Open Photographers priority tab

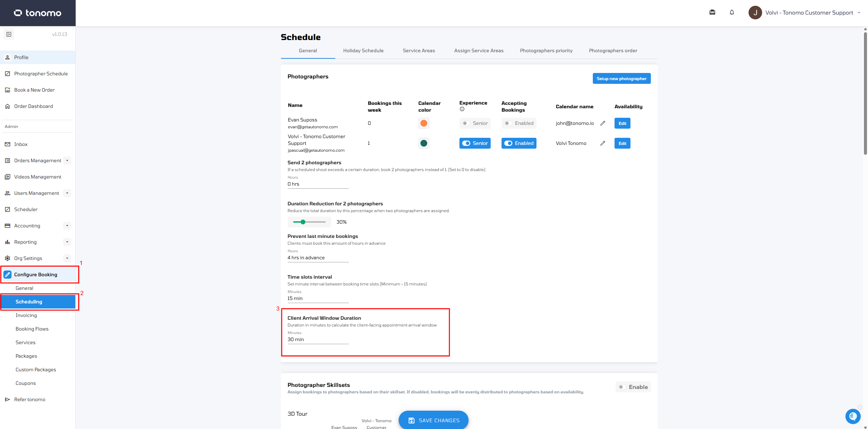pos(546,51)
